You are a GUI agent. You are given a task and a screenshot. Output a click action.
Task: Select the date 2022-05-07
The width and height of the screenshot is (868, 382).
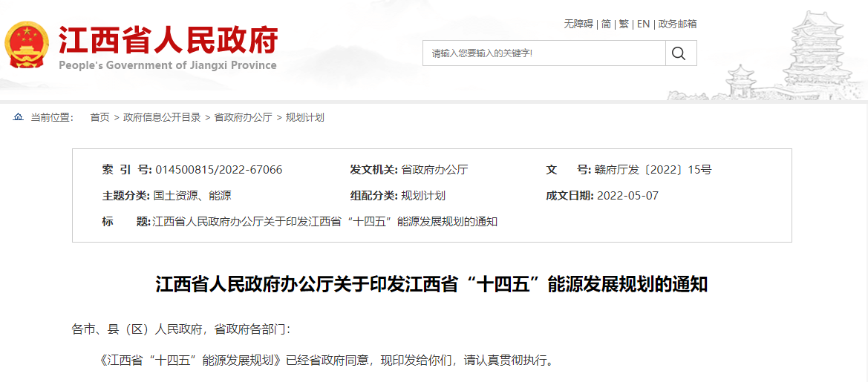[x=627, y=196]
